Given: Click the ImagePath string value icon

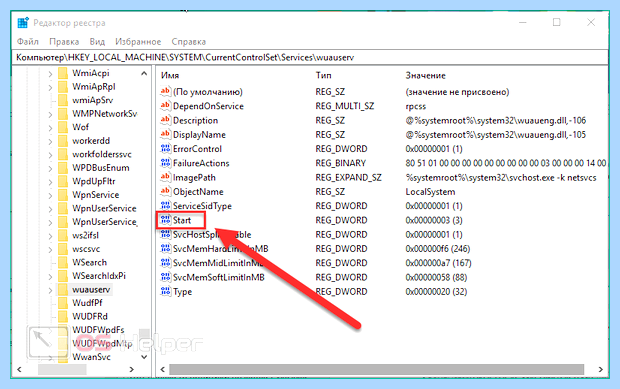Looking at the screenshot, I should click(x=165, y=178).
